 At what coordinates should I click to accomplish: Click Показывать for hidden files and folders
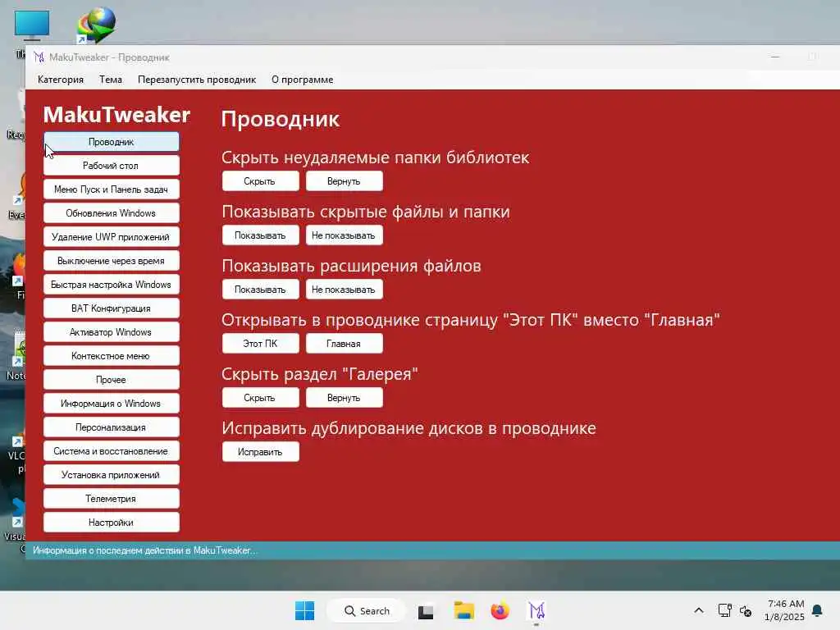coord(260,235)
